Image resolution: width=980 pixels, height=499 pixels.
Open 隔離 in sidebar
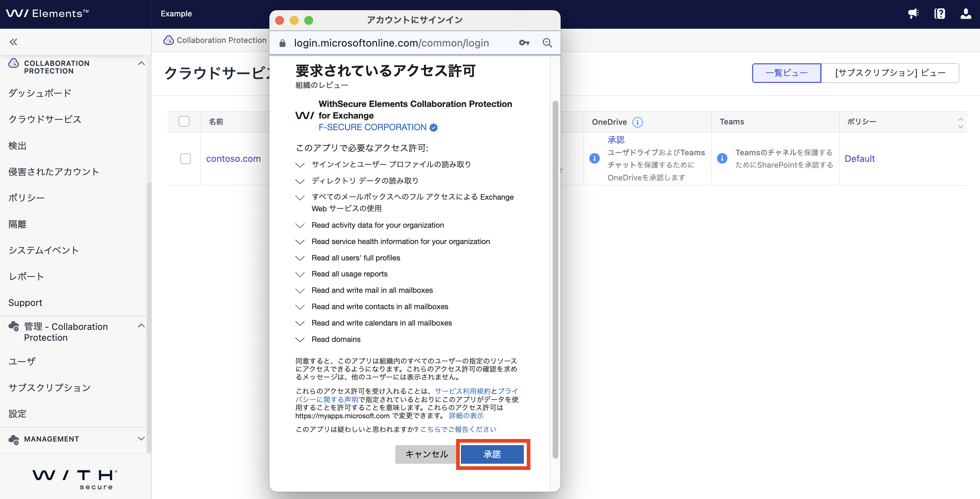17,224
